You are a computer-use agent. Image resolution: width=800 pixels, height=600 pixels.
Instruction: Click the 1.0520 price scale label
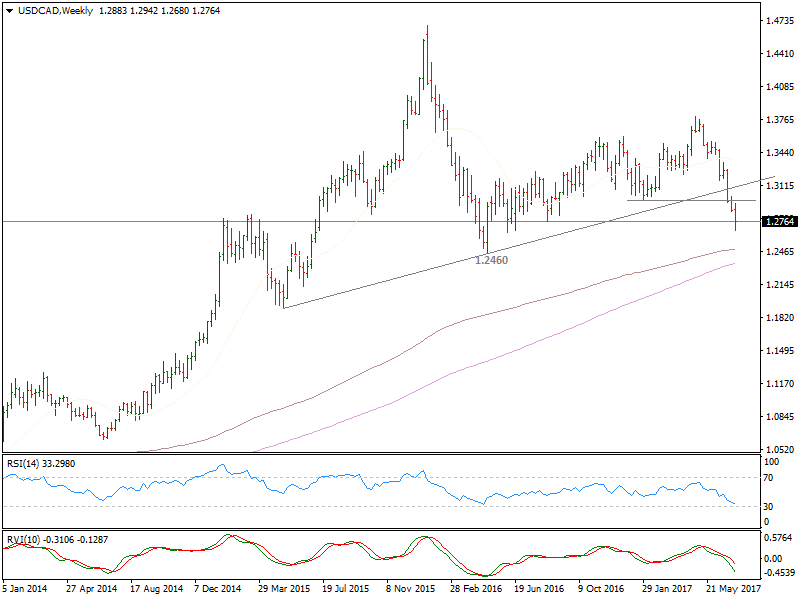pos(778,450)
